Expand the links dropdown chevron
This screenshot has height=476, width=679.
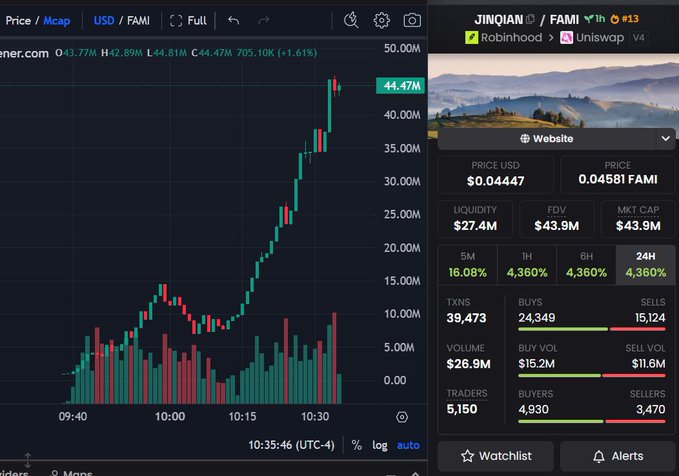tap(666, 139)
